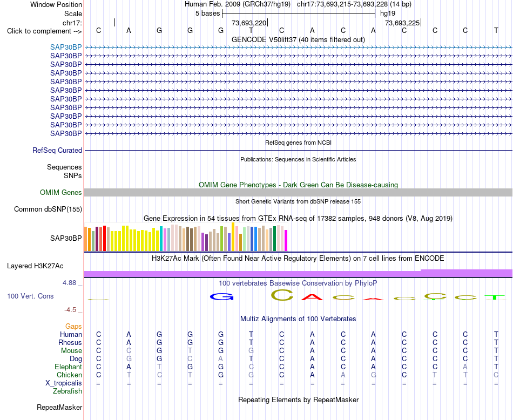Open 'Publications: Sequences in Scientific Articles' title
Screen dimensions: 513x420
pyautogui.click(x=298, y=159)
